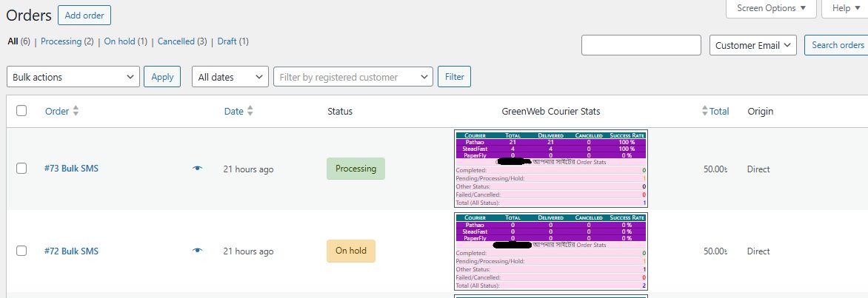Click the Filter button
868x298 pixels.
point(454,77)
